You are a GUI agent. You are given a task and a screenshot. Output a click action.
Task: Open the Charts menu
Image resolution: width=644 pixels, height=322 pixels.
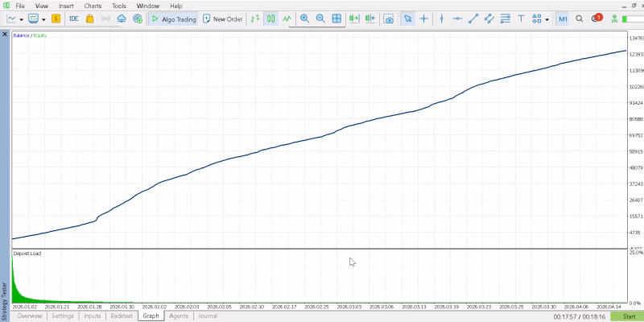point(93,6)
